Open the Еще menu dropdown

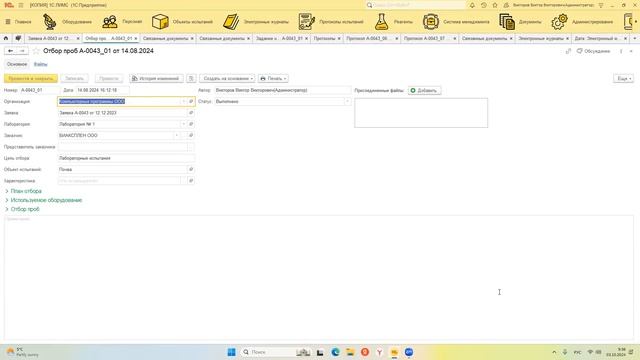pyautogui.click(x=623, y=78)
